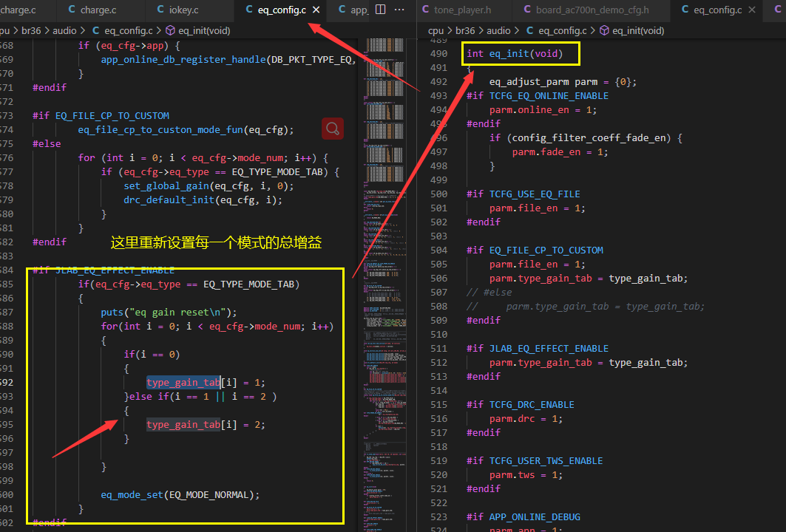
Task: Close eq_config.c tab in the right editor group
Action: (752, 10)
